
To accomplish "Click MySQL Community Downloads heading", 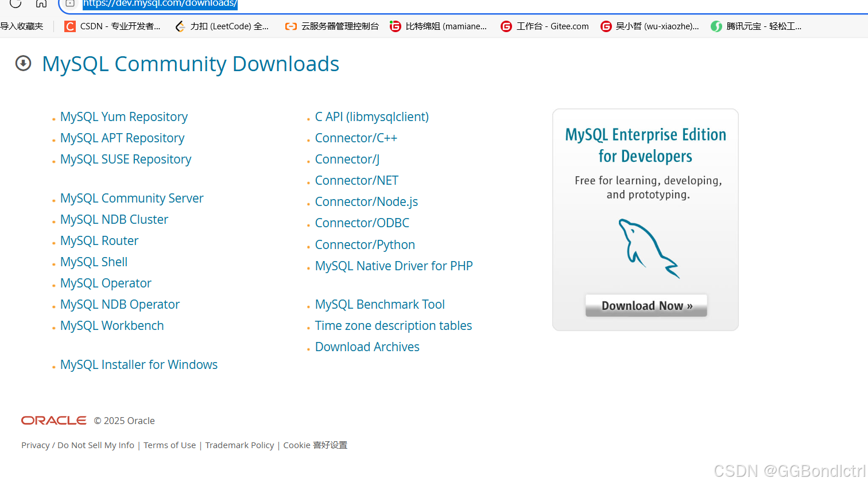I will coord(191,64).
